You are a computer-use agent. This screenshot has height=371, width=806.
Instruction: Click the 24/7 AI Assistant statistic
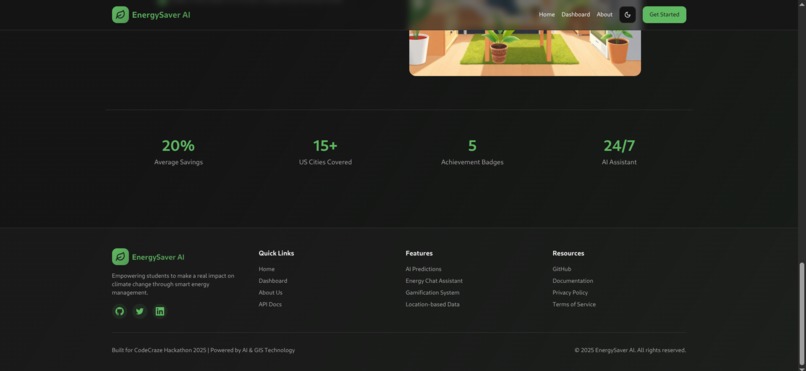(619, 152)
